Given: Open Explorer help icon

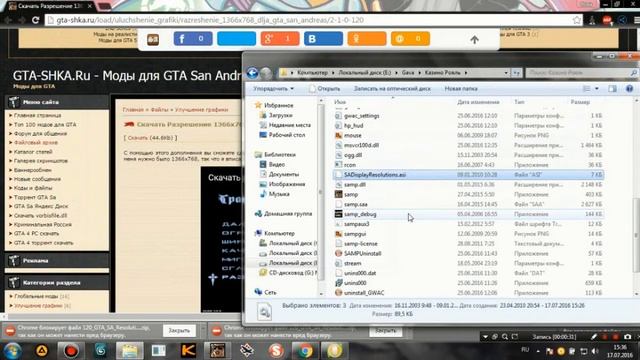Looking at the screenshot, I should 629,89.
